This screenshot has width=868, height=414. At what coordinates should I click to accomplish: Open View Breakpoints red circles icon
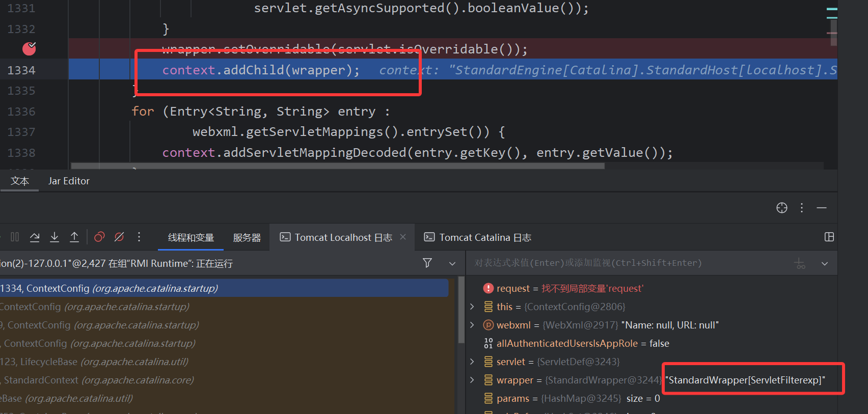(99, 237)
